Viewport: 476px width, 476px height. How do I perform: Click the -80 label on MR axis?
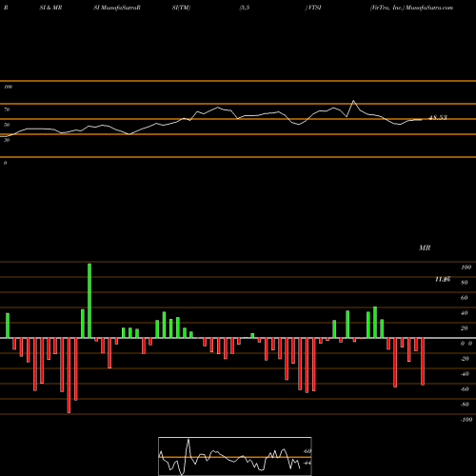tap(465, 405)
